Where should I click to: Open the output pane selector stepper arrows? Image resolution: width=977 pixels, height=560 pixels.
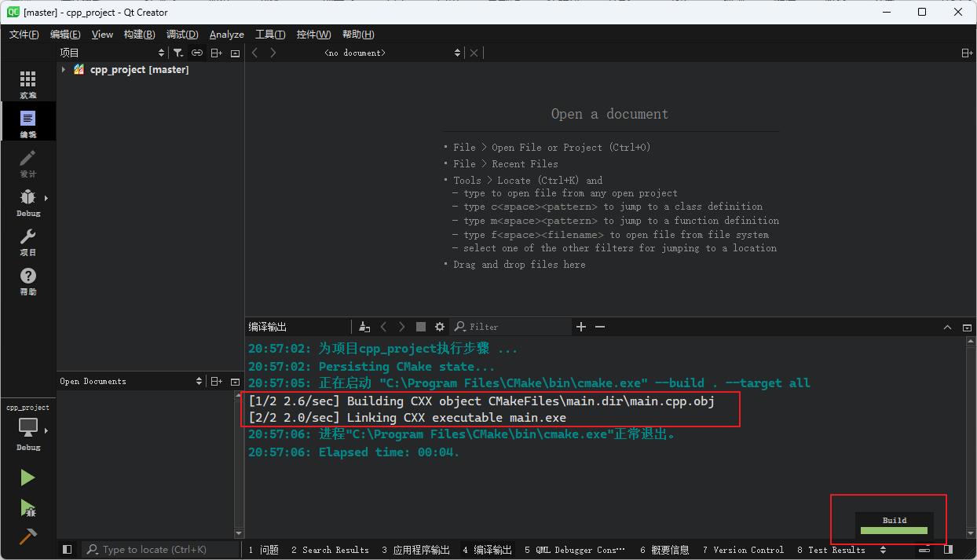point(883,549)
